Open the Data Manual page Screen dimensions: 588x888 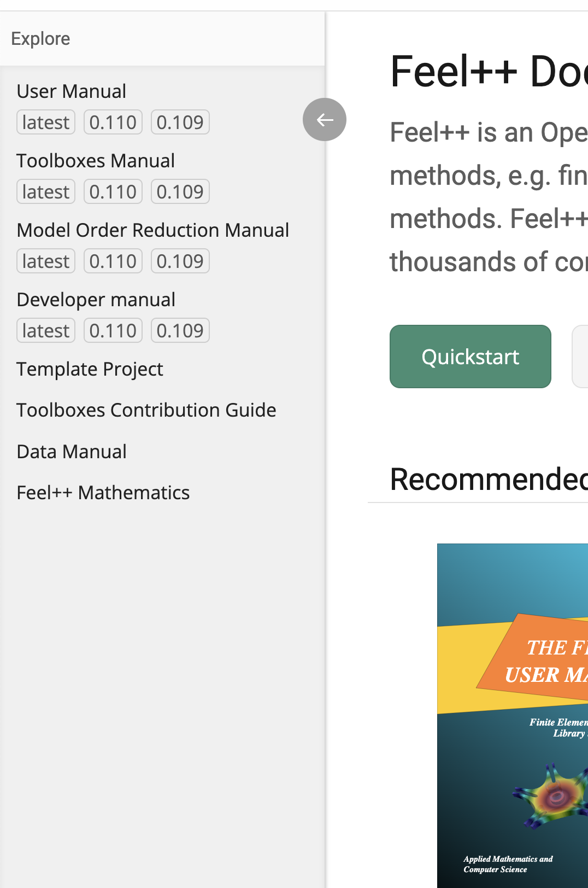click(x=72, y=452)
